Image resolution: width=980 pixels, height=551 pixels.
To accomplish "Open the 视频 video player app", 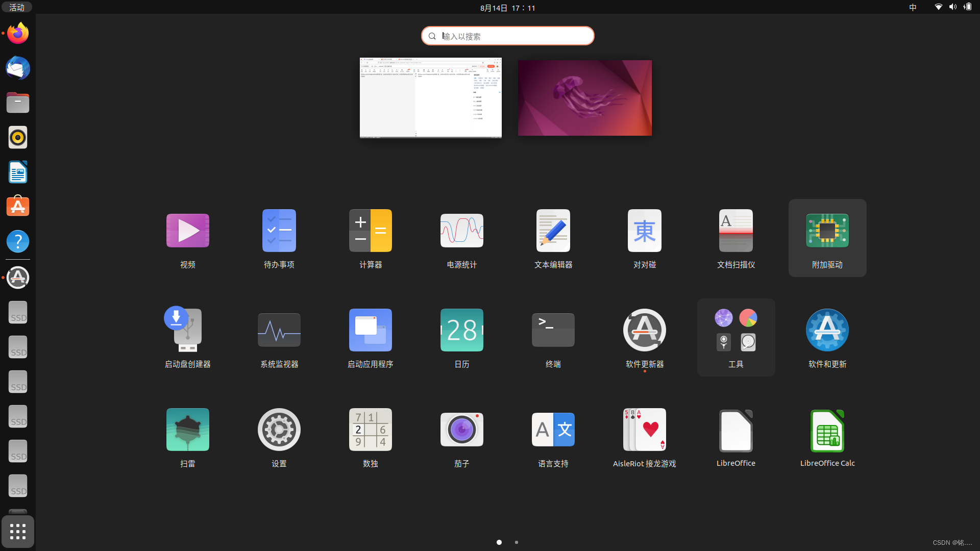I will [187, 231].
